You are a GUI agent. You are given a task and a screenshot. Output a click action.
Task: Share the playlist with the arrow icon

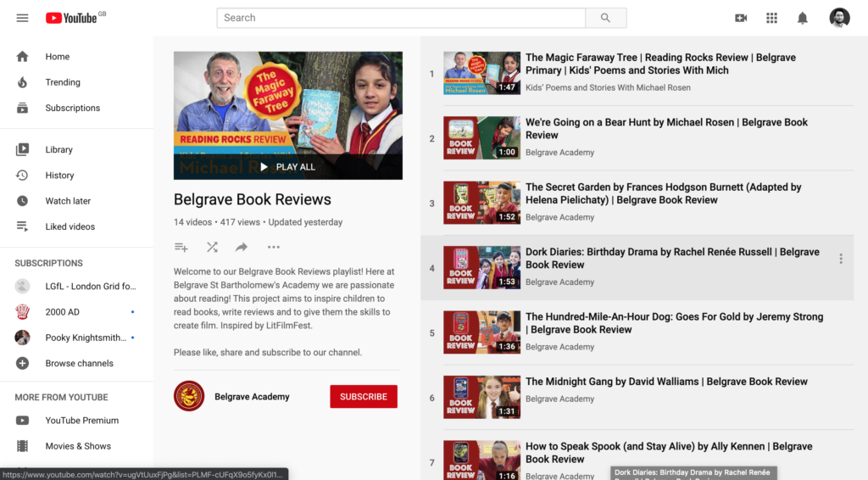point(242,247)
